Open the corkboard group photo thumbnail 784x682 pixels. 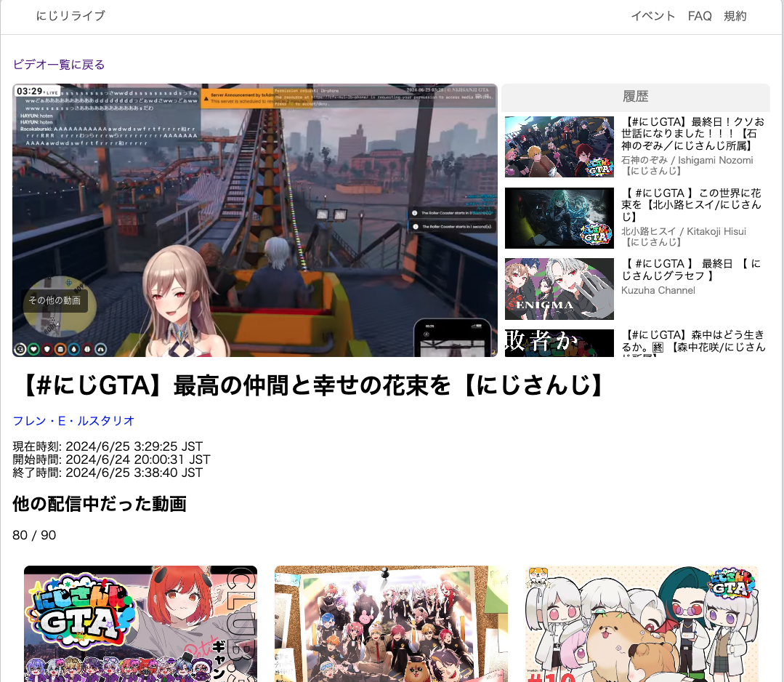tap(391, 623)
